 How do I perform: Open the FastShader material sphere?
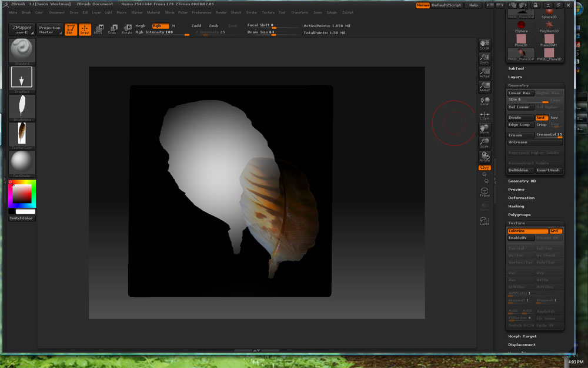pos(22,164)
